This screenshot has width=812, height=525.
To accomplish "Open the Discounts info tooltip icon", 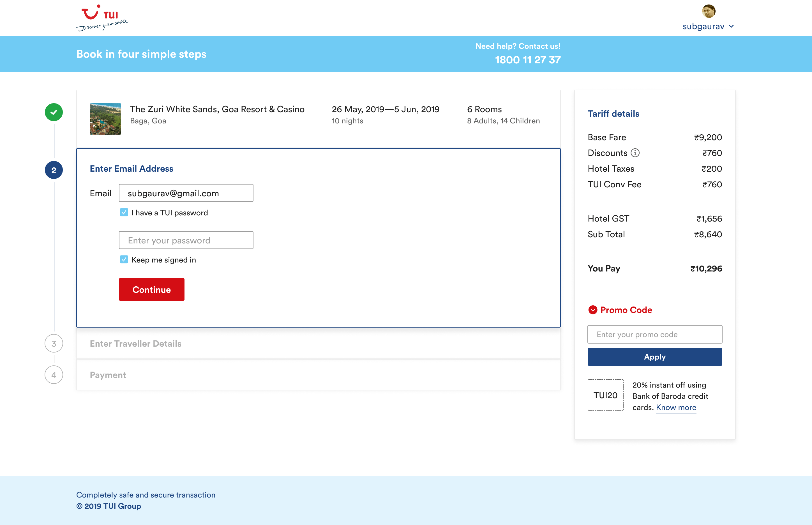I will [636, 153].
